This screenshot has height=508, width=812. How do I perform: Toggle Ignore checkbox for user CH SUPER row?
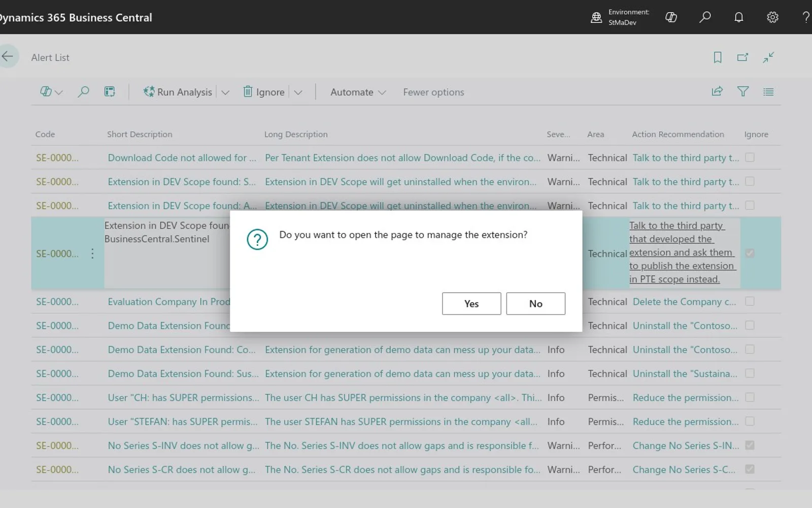pyautogui.click(x=750, y=397)
